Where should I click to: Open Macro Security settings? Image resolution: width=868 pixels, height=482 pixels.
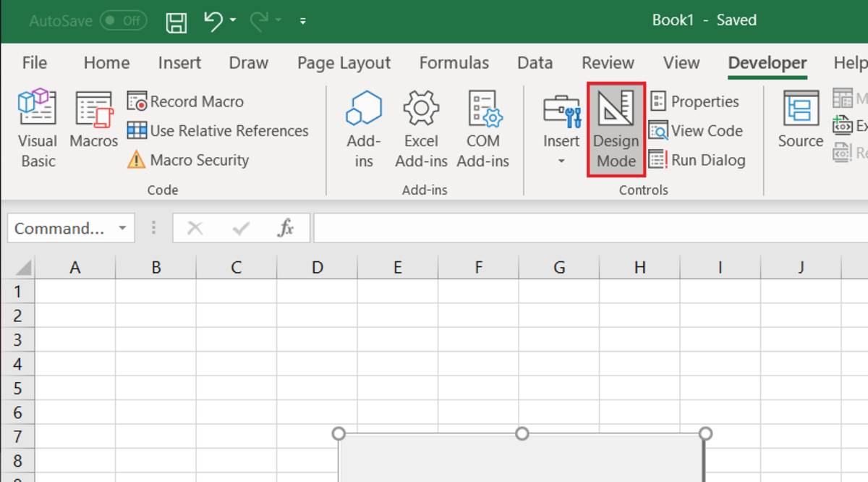[188, 160]
